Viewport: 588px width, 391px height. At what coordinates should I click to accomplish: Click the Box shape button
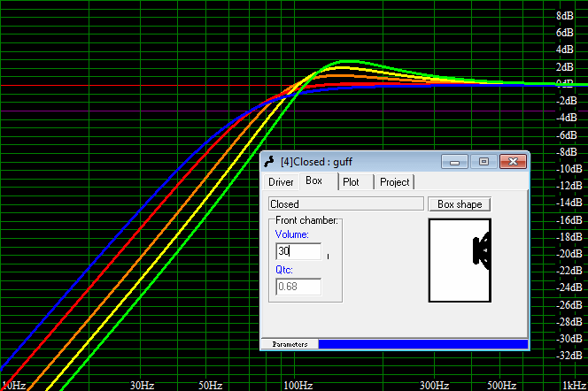click(x=460, y=204)
